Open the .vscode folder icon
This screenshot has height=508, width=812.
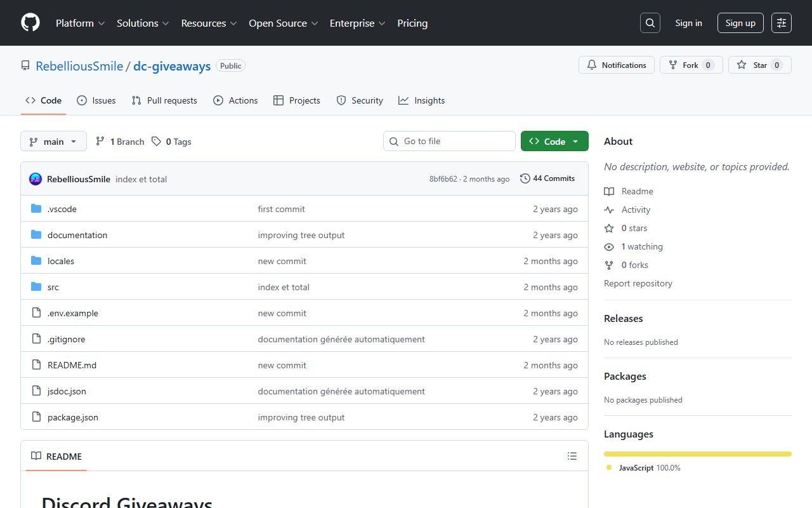(x=36, y=209)
